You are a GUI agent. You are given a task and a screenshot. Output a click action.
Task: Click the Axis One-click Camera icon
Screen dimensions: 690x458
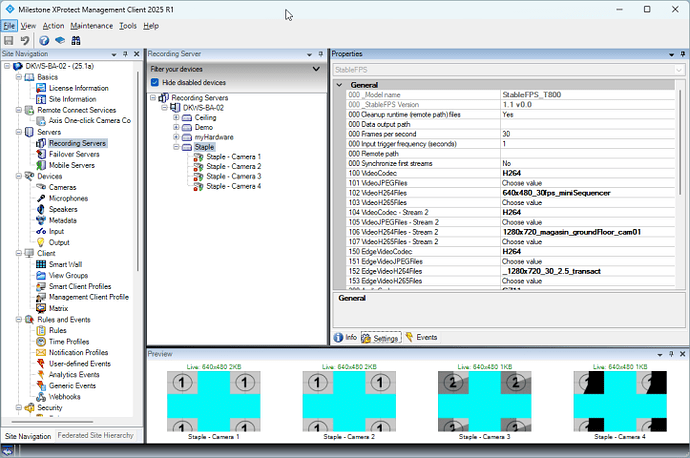[41, 121]
